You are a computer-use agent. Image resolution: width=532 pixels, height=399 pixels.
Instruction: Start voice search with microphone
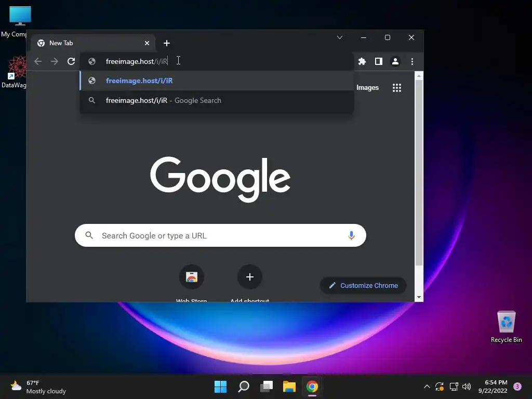click(x=351, y=235)
